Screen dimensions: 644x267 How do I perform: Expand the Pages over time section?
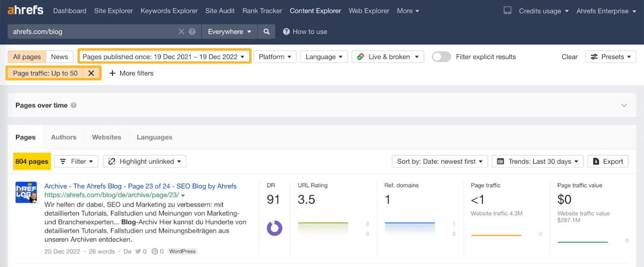tap(624, 105)
